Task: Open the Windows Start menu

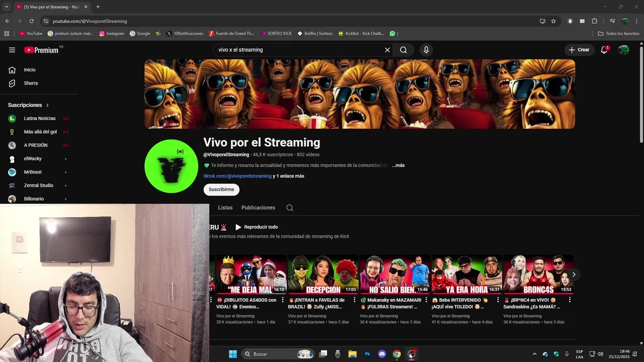Action: [233, 354]
